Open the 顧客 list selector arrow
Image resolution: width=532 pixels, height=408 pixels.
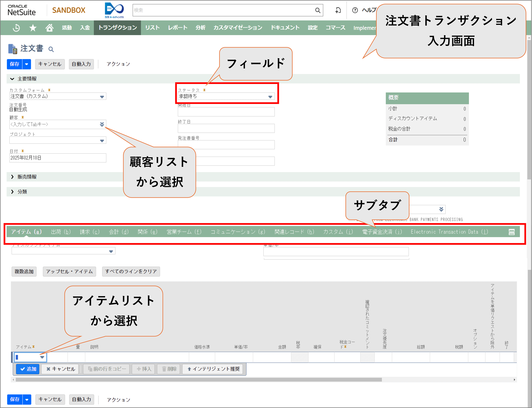point(102,124)
